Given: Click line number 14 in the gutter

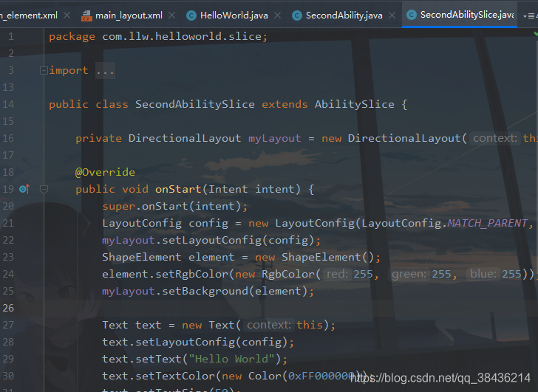Looking at the screenshot, I should click(x=8, y=104).
